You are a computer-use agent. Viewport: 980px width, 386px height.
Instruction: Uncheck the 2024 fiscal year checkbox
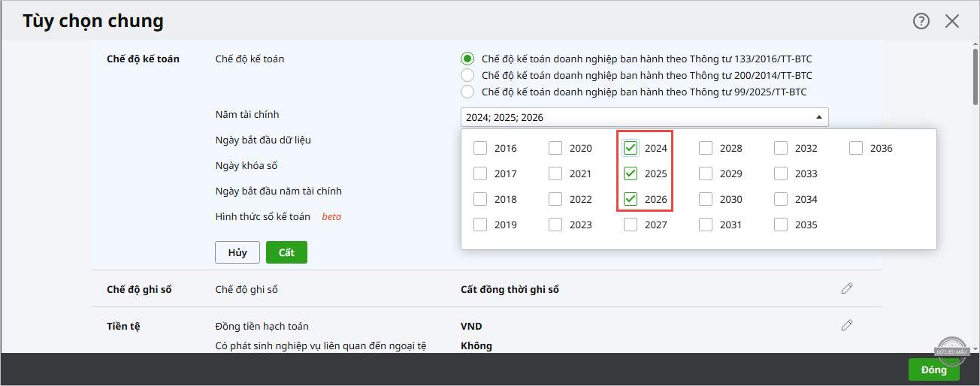631,148
